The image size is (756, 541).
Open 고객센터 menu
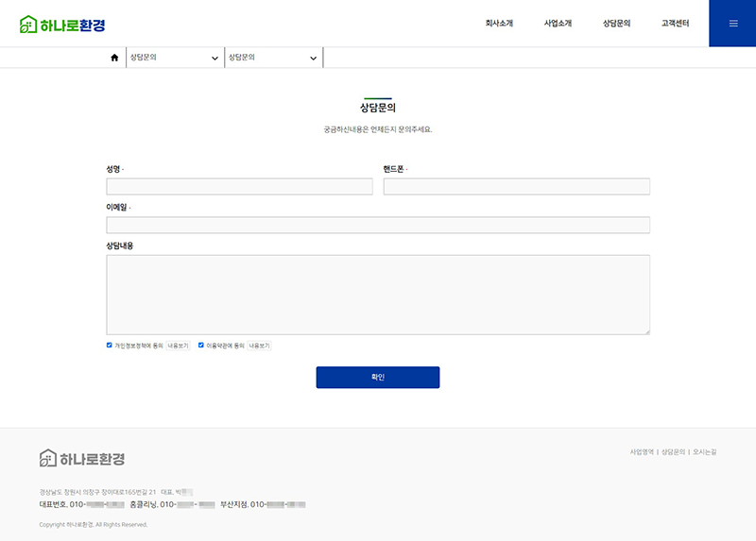pos(675,23)
